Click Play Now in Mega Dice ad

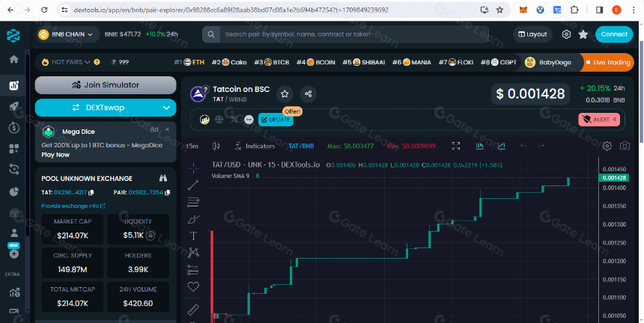55,155
